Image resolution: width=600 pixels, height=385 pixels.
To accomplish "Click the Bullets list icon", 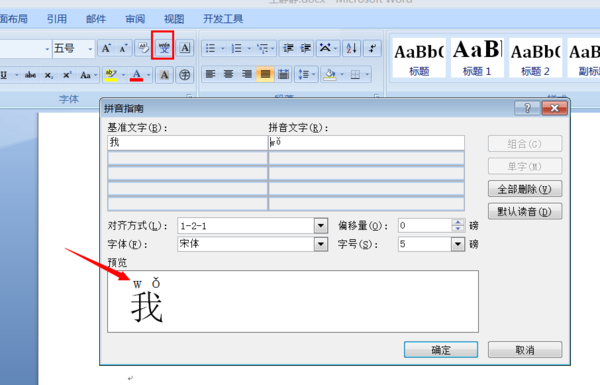I will (210, 48).
